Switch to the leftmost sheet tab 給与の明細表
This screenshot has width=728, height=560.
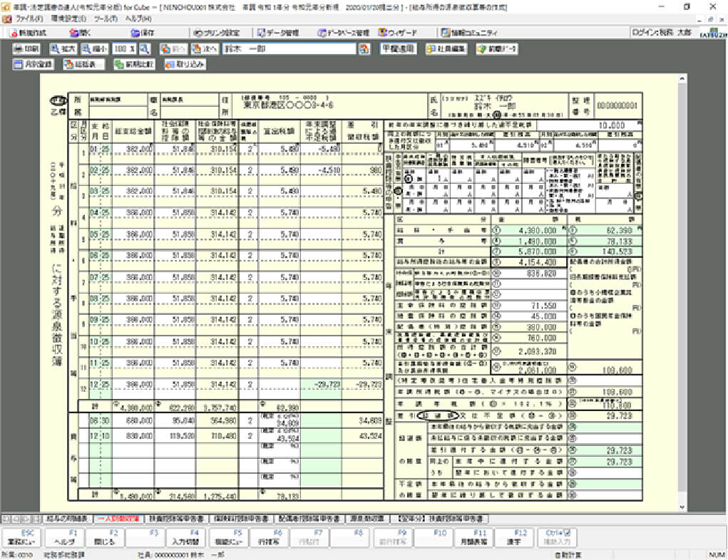click(68, 519)
